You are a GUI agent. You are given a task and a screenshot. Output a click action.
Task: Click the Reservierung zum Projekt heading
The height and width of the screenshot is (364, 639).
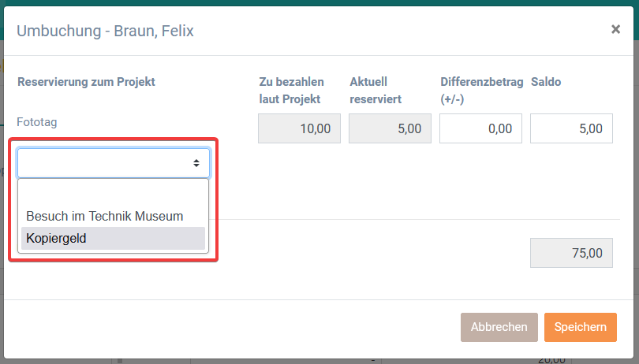tap(86, 81)
